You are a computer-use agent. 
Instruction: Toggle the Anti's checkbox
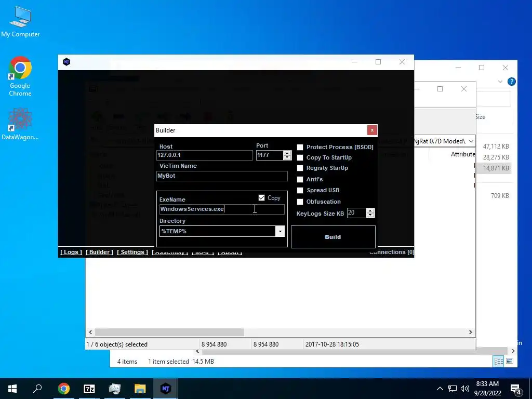pos(300,179)
